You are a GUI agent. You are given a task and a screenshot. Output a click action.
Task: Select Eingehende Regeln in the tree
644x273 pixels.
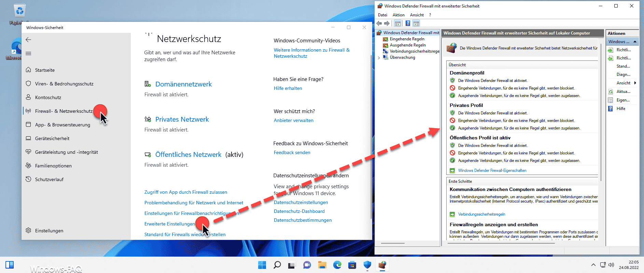407,39
